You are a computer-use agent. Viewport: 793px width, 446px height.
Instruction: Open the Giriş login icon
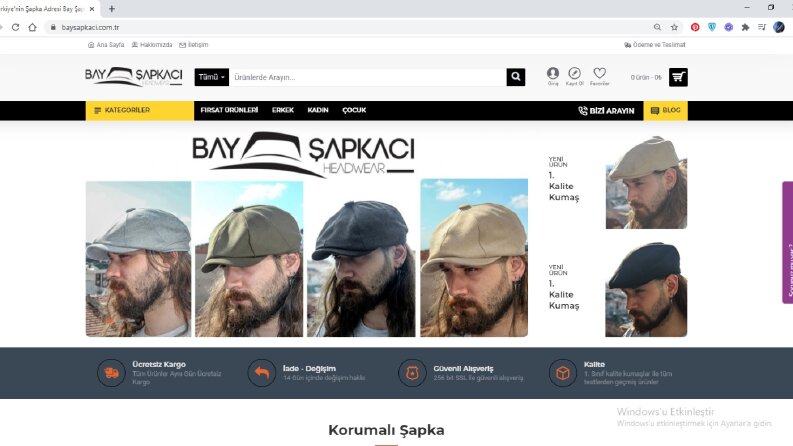[553, 73]
